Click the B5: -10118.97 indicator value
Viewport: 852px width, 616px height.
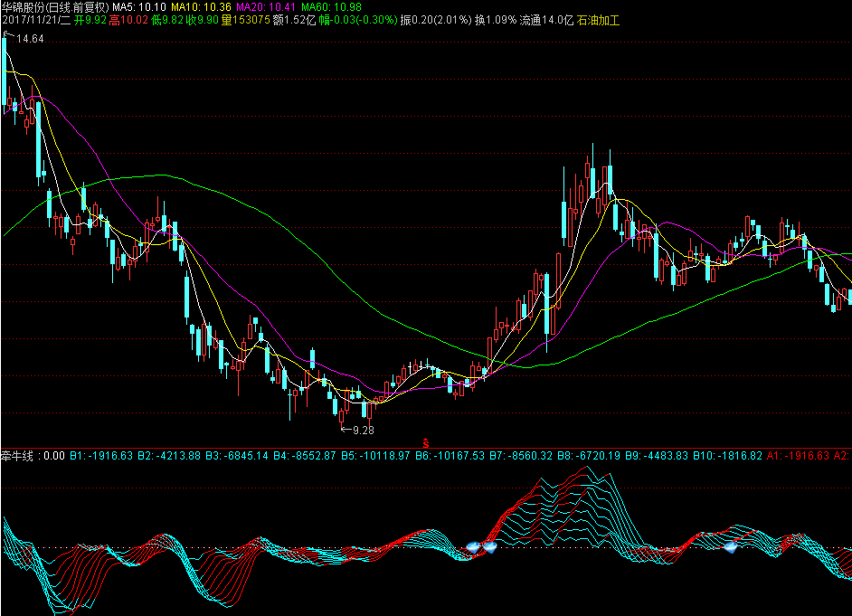375,456
